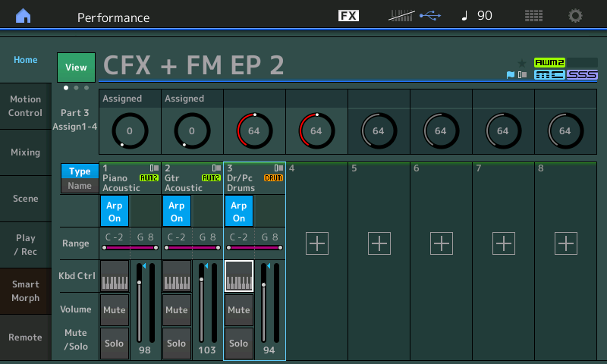Add a part to slot 4
Screen dimensions: 607x364
(x=317, y=243)
